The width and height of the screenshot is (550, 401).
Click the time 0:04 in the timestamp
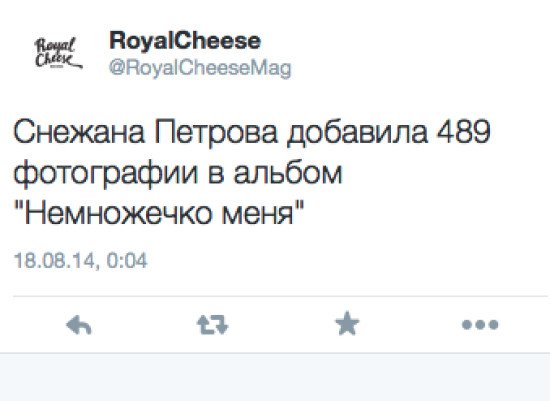click(x=127, y=261)
